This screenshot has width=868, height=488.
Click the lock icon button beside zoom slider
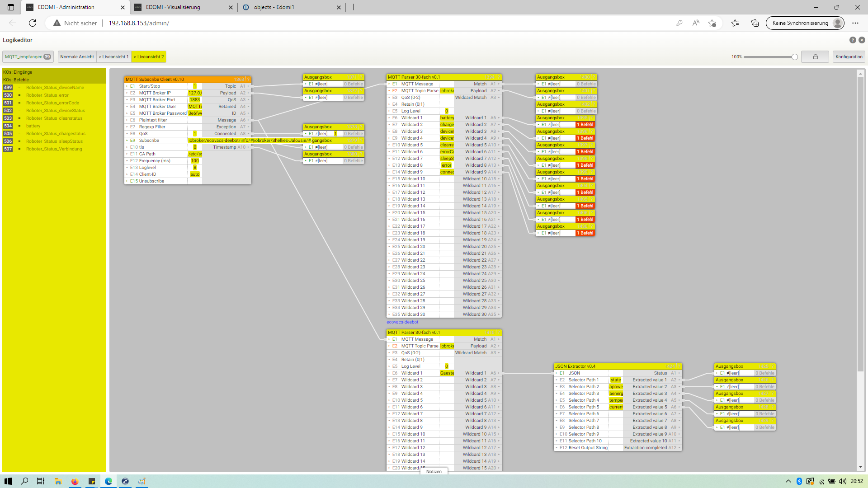pyautogui.click(x=815, y=57)
